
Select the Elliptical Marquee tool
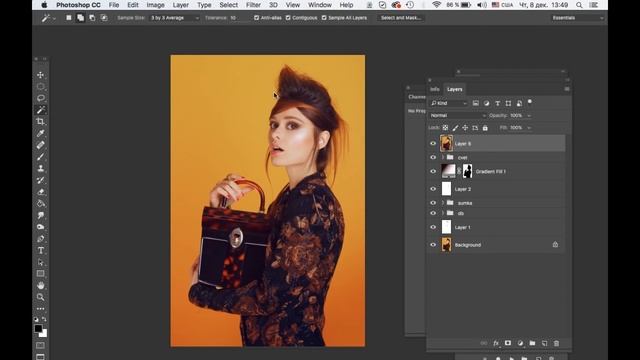40,87
